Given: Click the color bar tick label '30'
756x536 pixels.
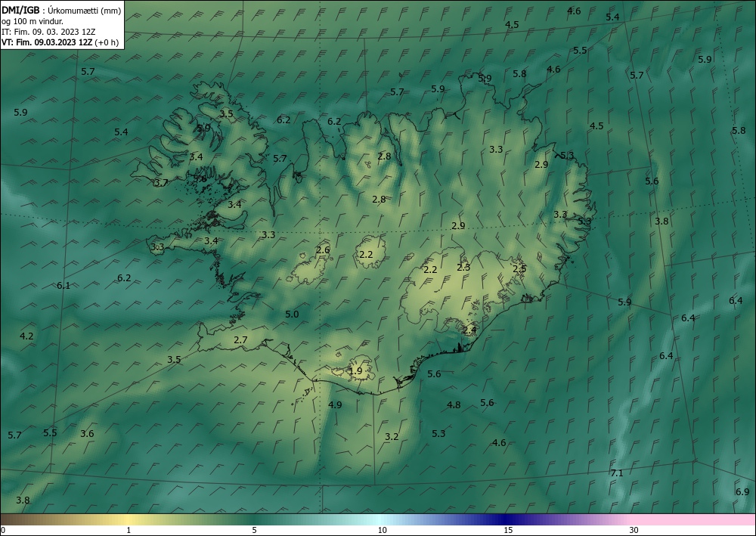Looking at the screenshot, I should click(634, 530).
